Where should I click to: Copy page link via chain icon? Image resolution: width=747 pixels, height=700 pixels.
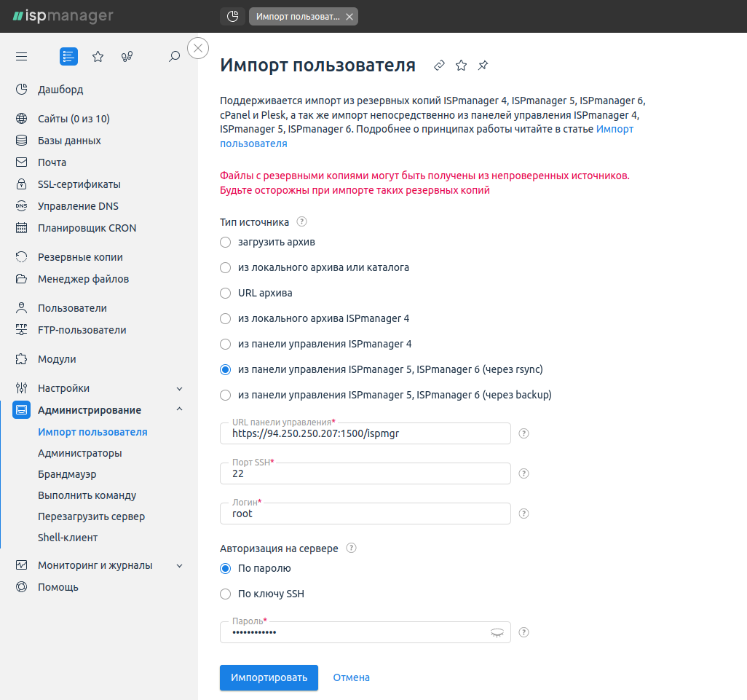(439, 66)
